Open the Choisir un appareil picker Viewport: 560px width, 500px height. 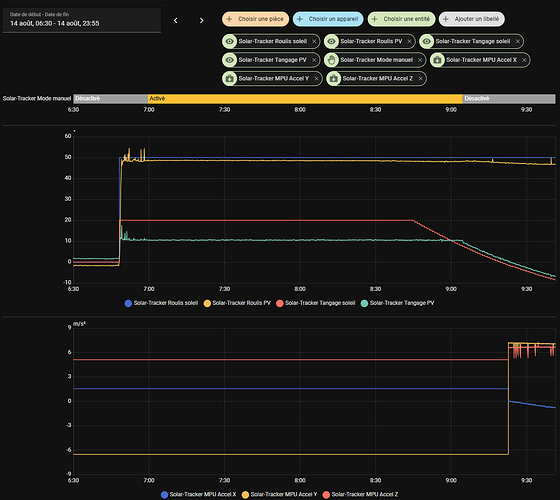point(328,19)
